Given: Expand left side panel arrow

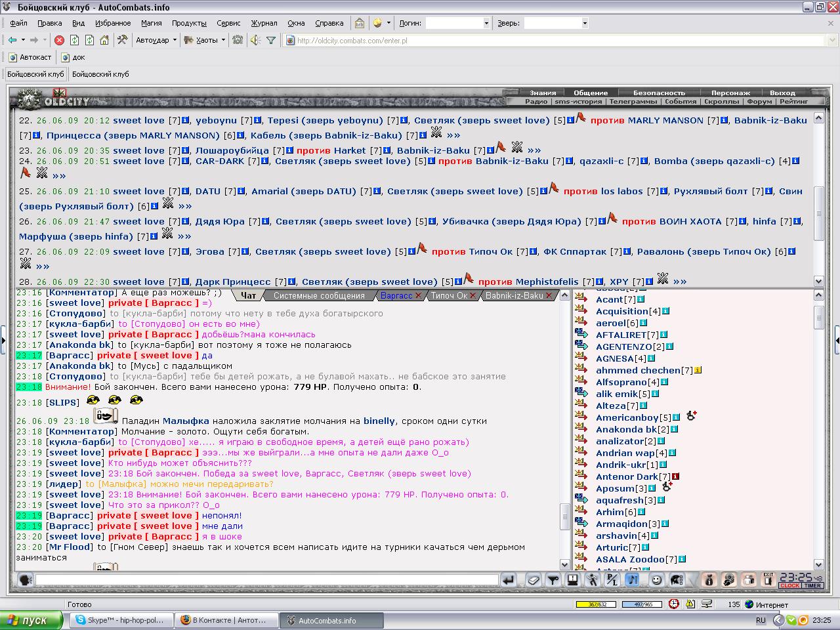Looking at the screenshot, I should click(x=3, y=339).
